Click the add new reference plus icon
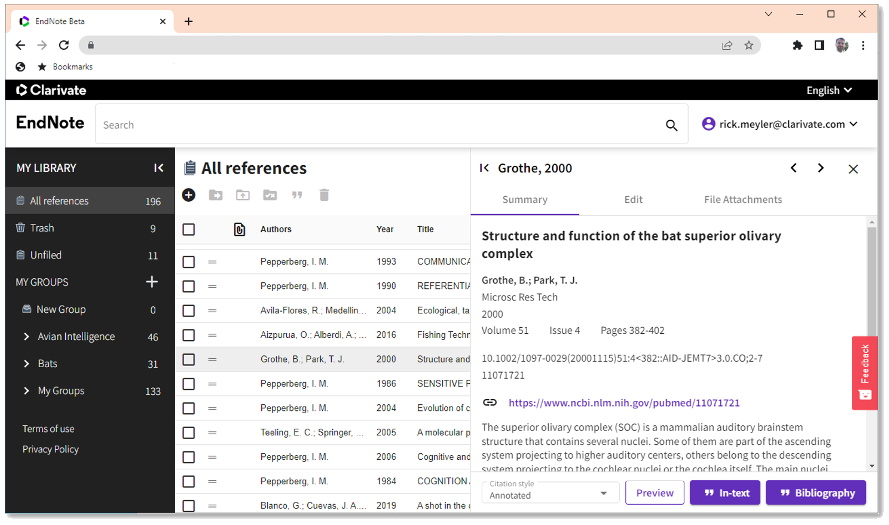This screenshot has width=889, height=525. 189,195
